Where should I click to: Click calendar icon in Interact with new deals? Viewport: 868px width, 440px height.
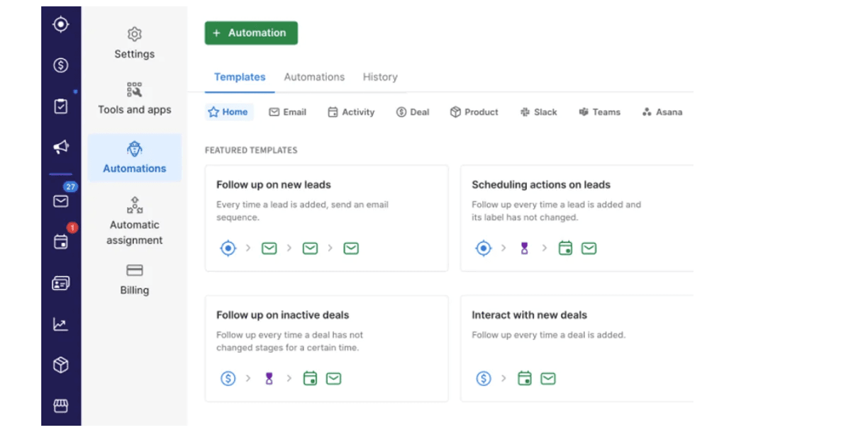click(524, 378)
